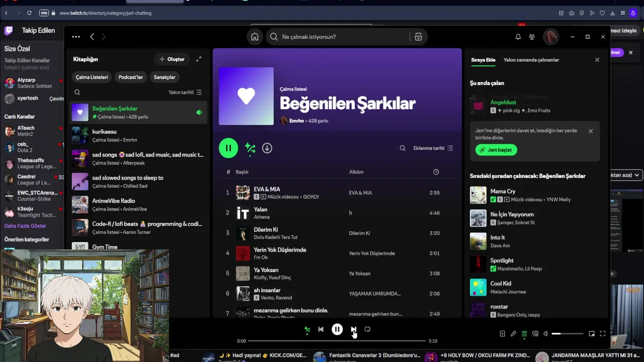The height and width of the screenshot is (362, 644).
Task: Sort tracks by the Başlık column
Action: tap(242, 172)
